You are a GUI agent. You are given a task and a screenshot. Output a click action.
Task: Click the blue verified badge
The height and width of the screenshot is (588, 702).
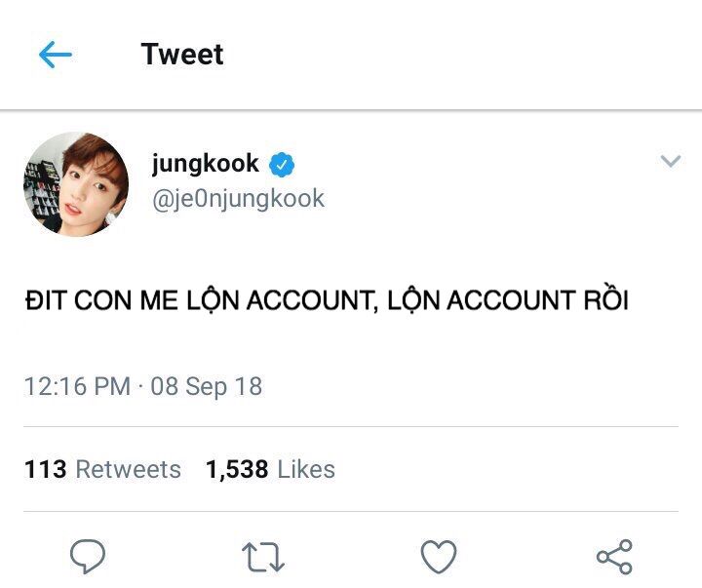(x=283, y=165)
